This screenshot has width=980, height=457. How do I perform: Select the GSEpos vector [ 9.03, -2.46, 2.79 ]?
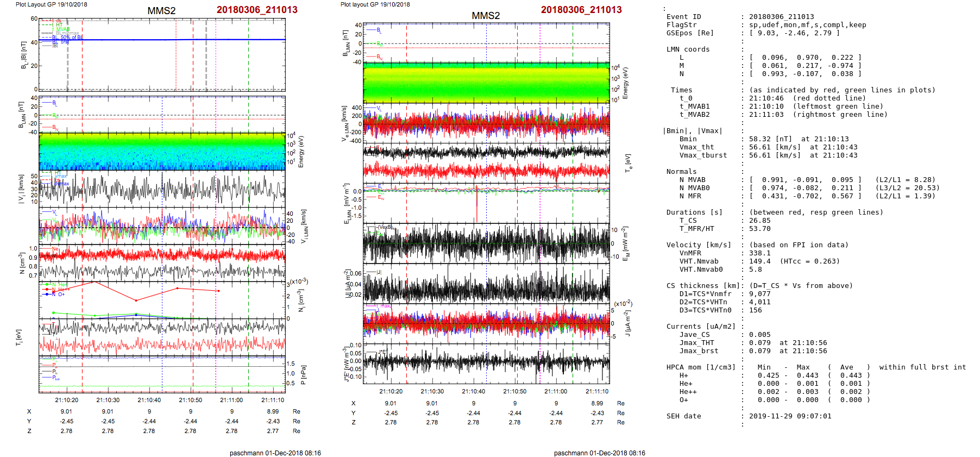(794, 33)
